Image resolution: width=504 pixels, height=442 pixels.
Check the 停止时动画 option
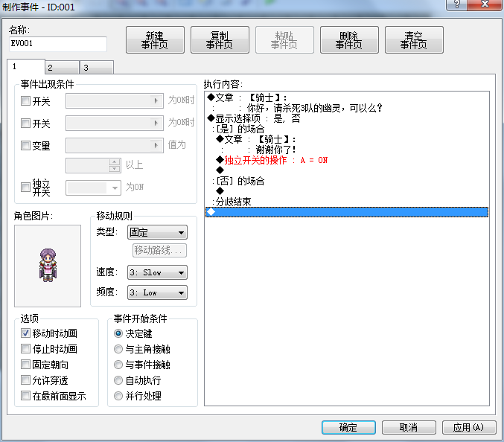pos(25,348)
